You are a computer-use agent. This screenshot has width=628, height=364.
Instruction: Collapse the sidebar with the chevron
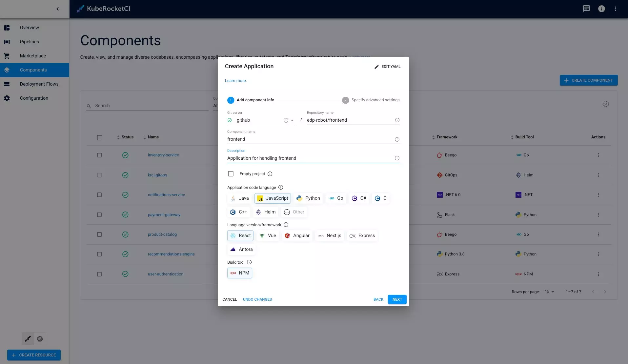point(58,9)
